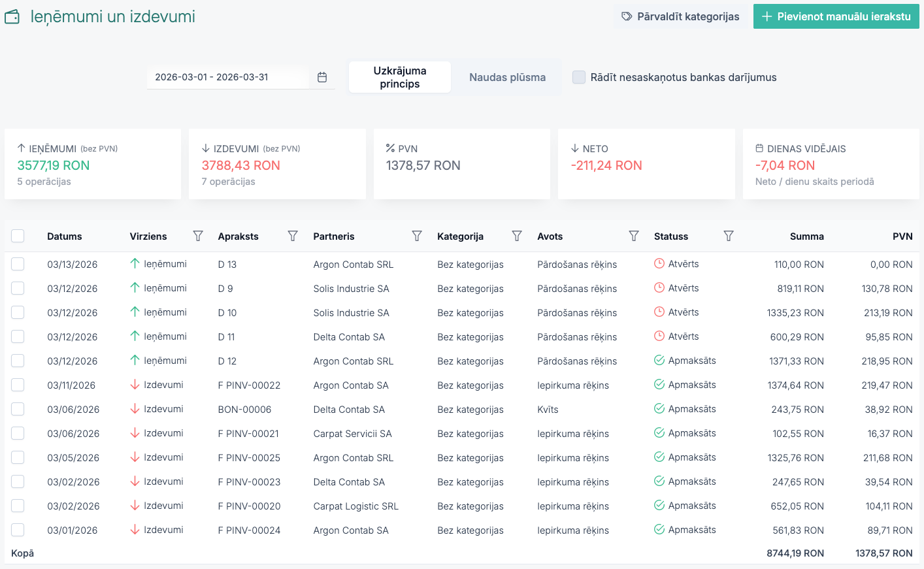Select the Uzkrājuma princips tab

pos(399,77)
